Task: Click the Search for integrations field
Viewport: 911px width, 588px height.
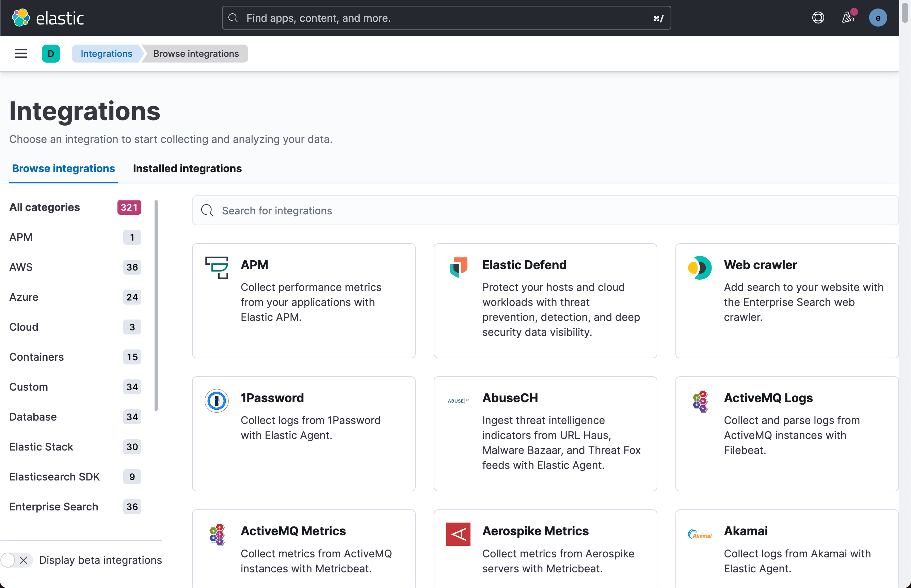Action: pos(545,210)
